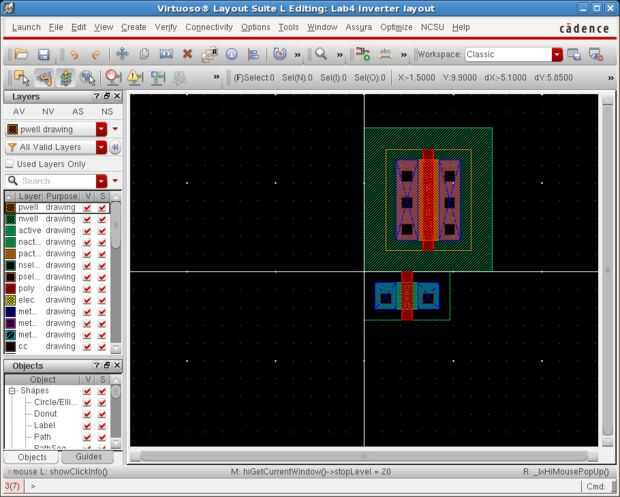The width and height of the screenshot is (620, 497).
Task: Click the Create Via toolbar icon
Action: click(x=363, y=54)
